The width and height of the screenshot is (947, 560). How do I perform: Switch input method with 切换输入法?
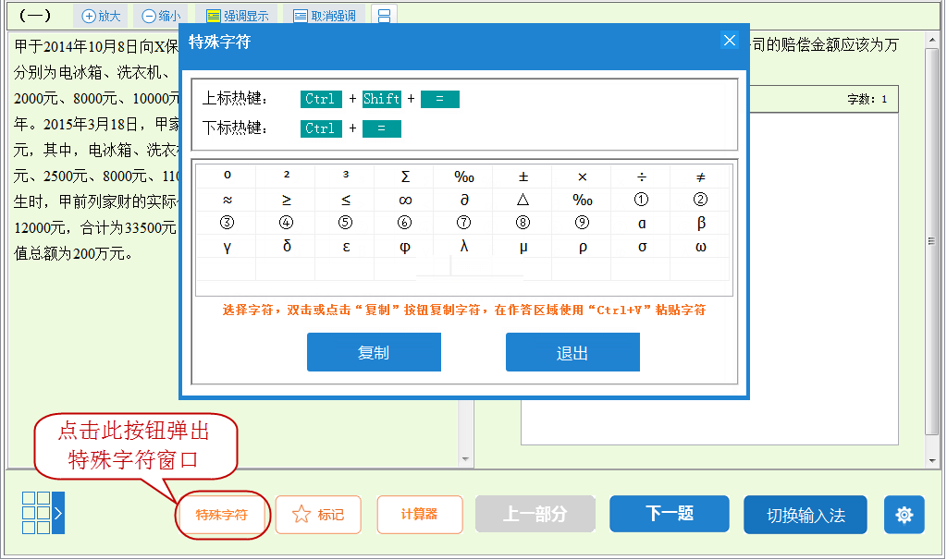[x=805, y=514]
